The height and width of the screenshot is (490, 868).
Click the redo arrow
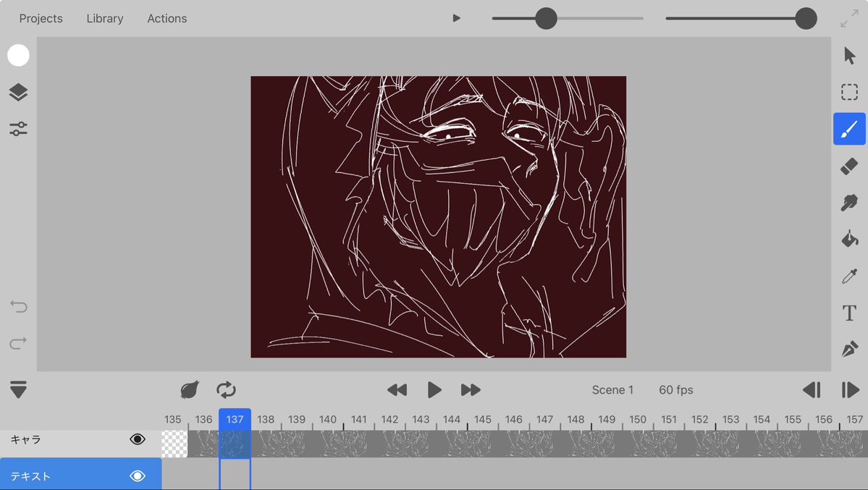18,343
